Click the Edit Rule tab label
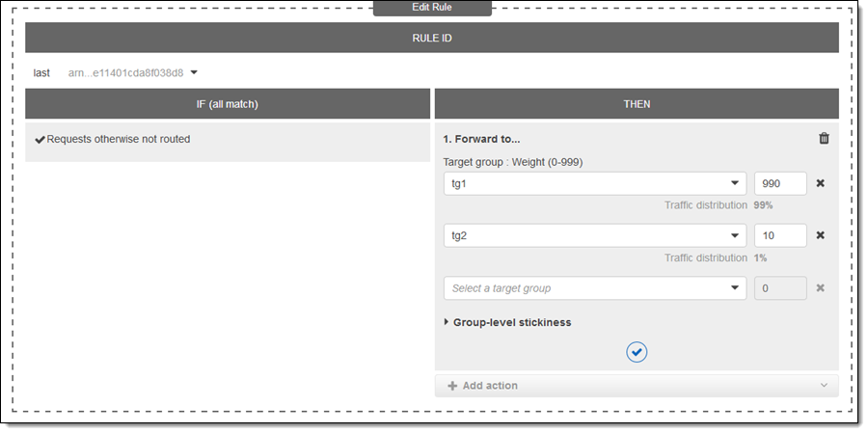 click(x=432, y=8)
